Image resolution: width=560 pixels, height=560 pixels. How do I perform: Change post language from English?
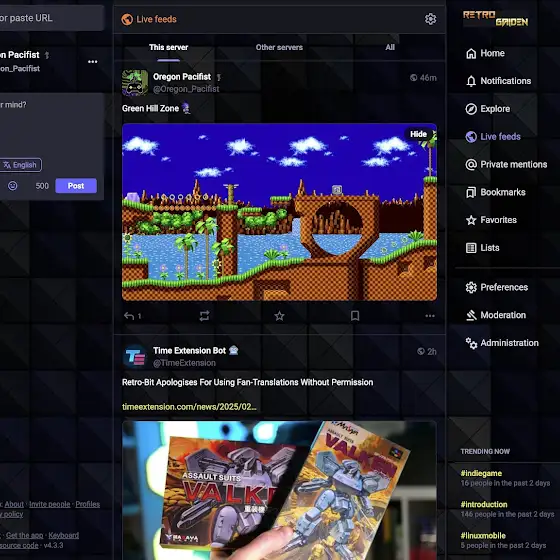20,165
